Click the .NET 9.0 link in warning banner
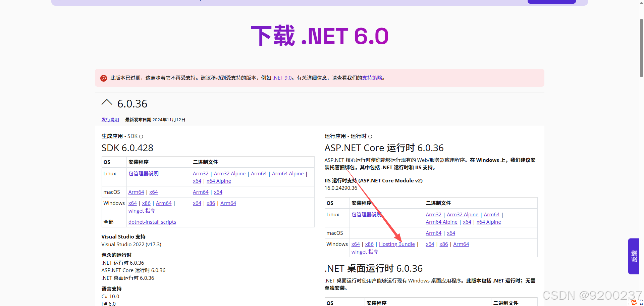The width and height of the screenshot is (644, 306). pos(282,78)
